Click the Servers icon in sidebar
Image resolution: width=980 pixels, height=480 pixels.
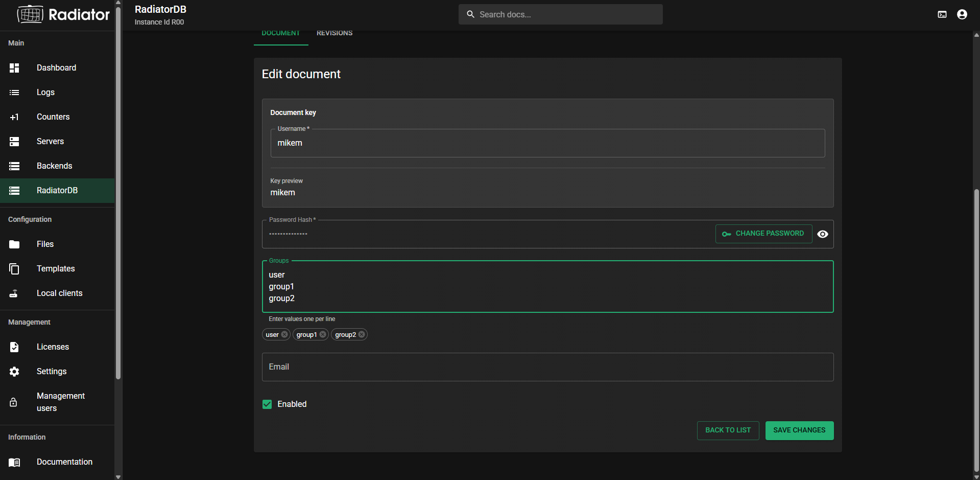pos(14,141)
